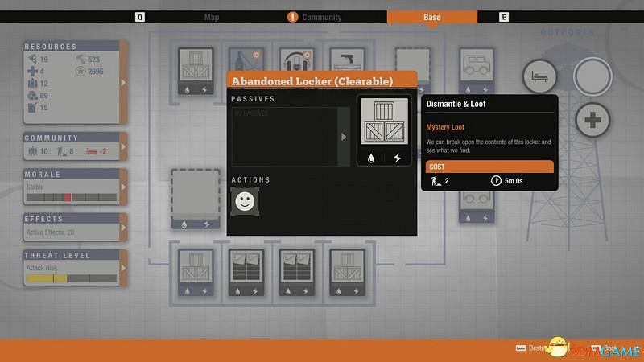The height and width of the screenshot is (362, 644).
Task: Expand the Passives list arrow
Action: [x=345, y=137]
